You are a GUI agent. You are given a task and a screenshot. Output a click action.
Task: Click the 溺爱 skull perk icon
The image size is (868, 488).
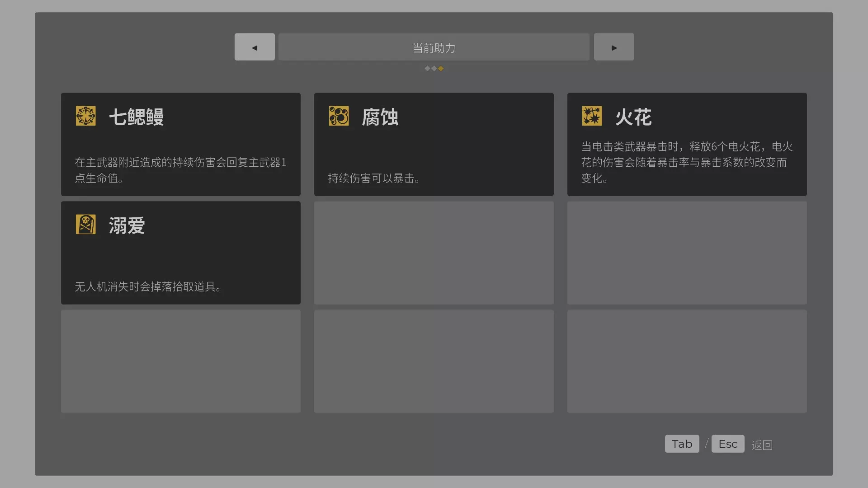(85, 225)
